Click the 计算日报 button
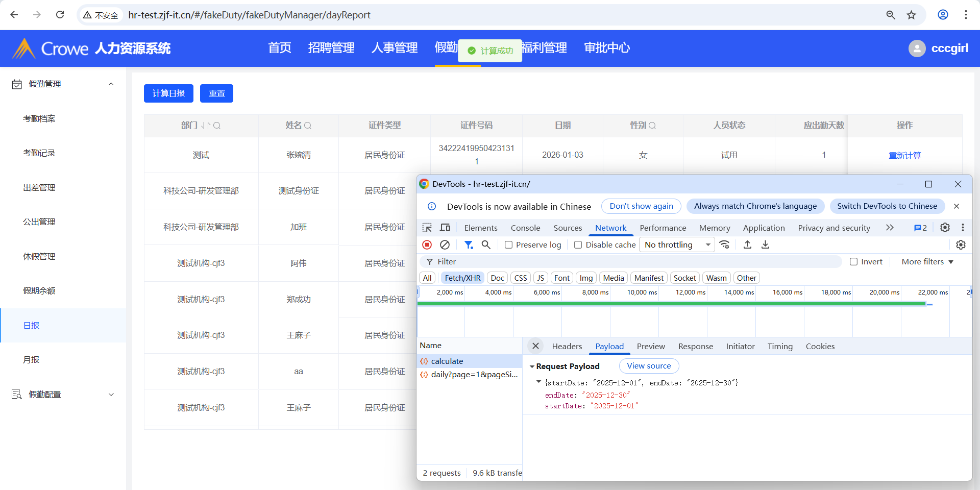This screenshot has height=490, width=980. [168, 93]
